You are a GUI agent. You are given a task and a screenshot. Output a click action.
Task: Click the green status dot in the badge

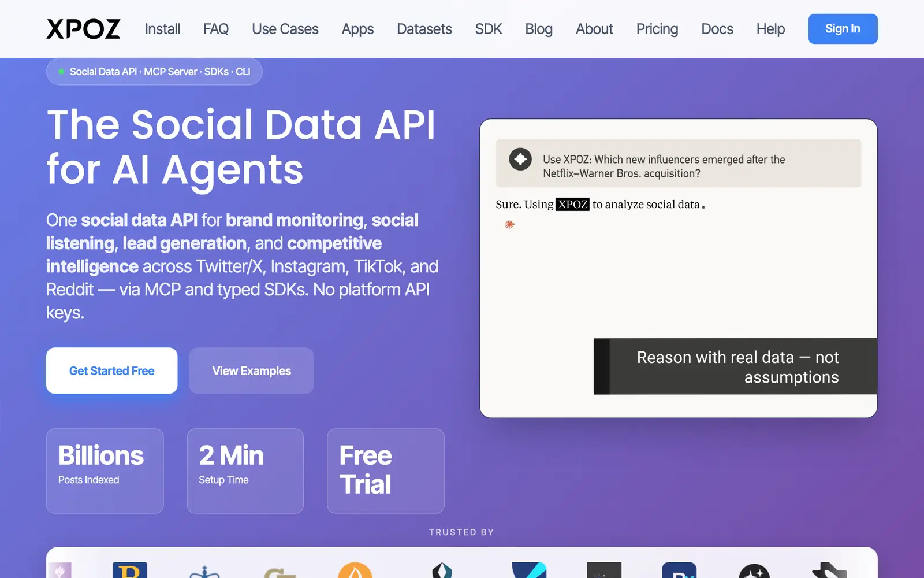[x=61, y=72]
